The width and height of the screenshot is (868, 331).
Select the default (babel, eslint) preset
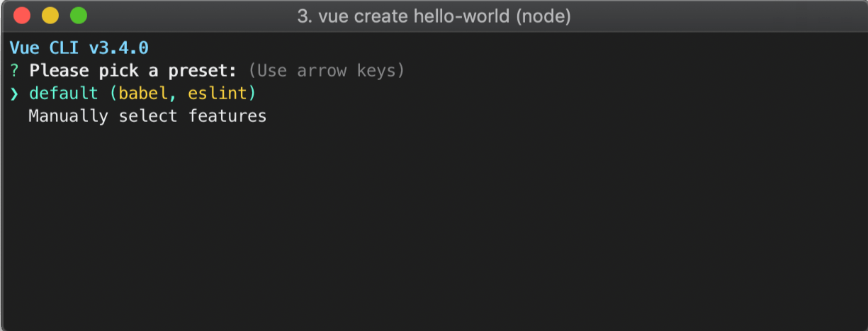coord(142,94)
